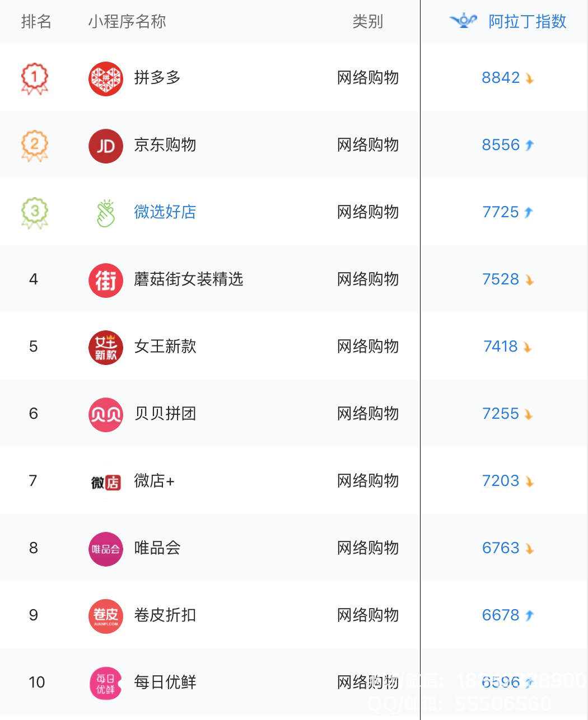Click the 微店 logo icon
Viewport: 588px width, 720px height.
pos(106,481)
